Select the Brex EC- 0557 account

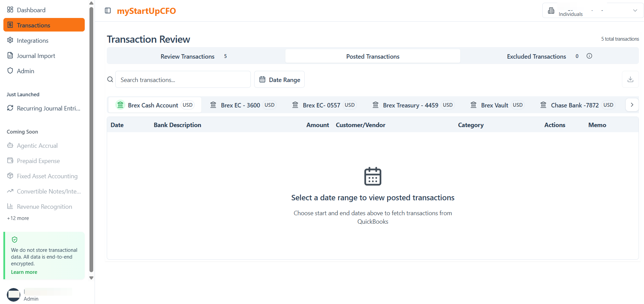324,105
